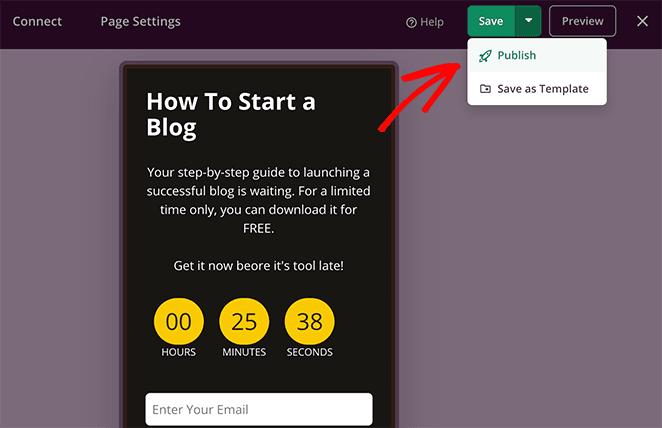Click the Preview button
Image resolution: width=662 pixels, height=428 pixels.
tap(582, 21)
